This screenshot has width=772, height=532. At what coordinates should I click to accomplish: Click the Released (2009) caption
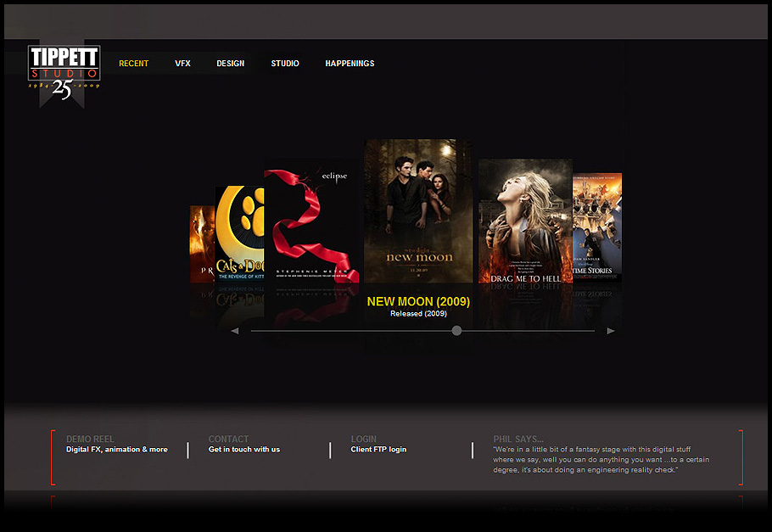418,314
